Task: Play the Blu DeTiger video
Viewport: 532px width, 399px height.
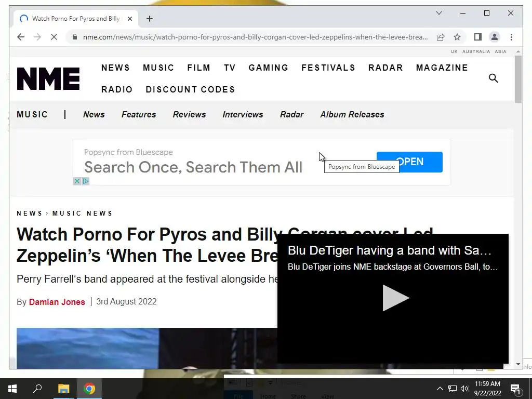Action: click(395, 298)
